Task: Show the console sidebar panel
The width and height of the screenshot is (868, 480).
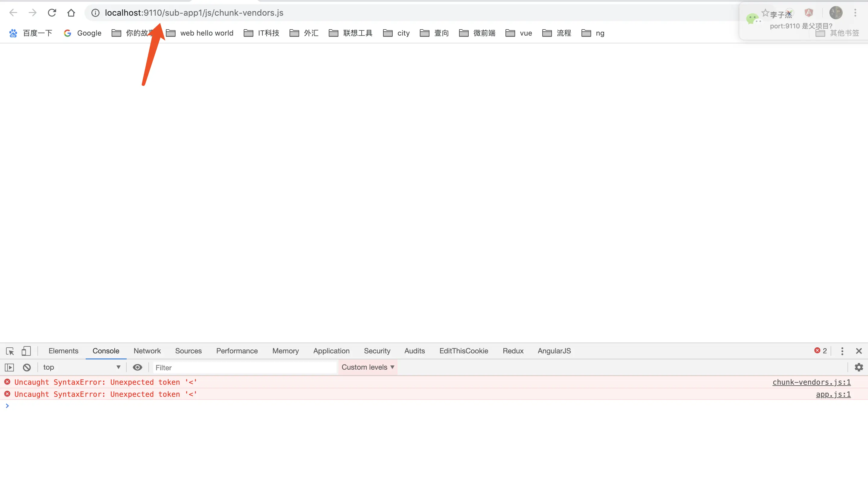Action: click(9, 368)
